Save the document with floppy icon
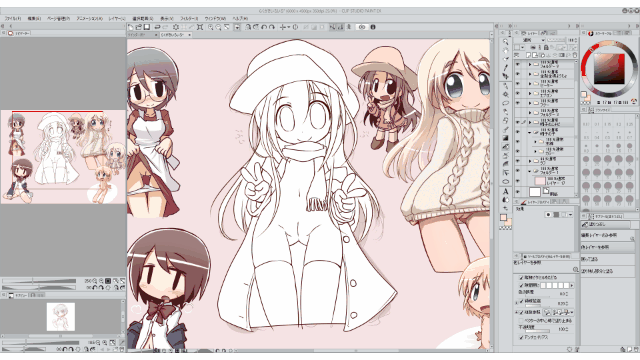This screenshot has width=640, height=360. [147, 27]
